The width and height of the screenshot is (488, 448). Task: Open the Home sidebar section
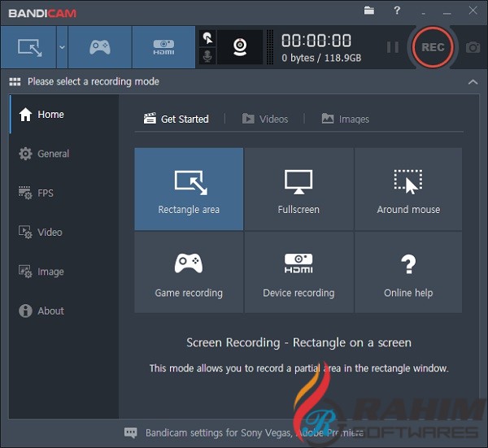point(64,115)
